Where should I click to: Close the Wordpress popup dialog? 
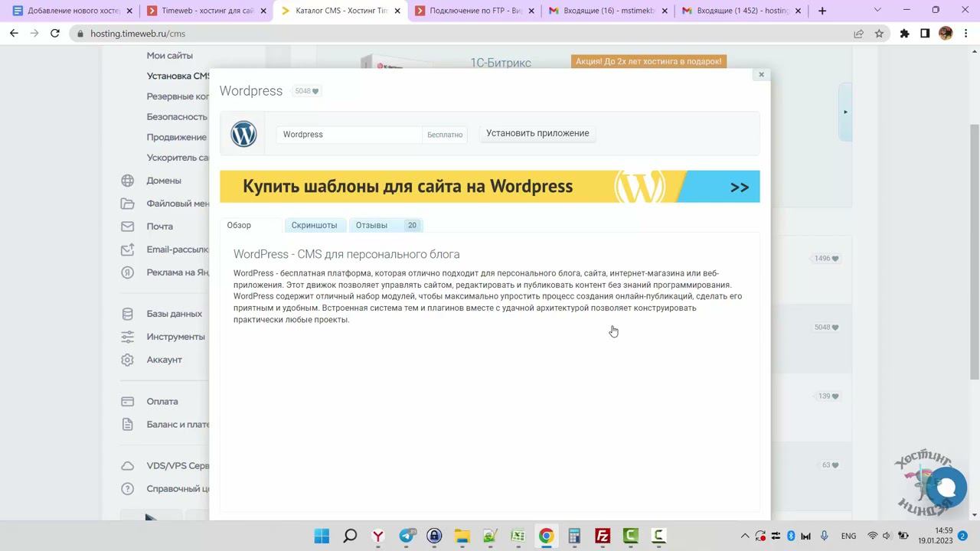tap(761, 74)
